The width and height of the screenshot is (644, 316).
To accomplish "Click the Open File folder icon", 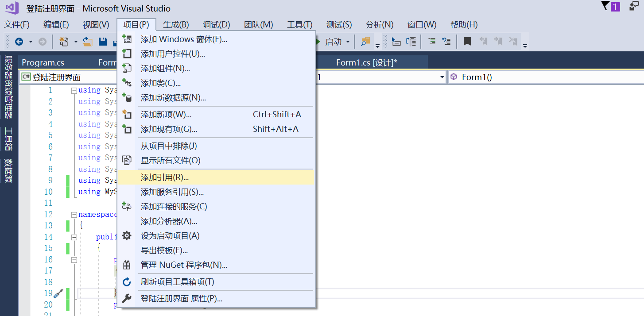I will coord(87,41).
